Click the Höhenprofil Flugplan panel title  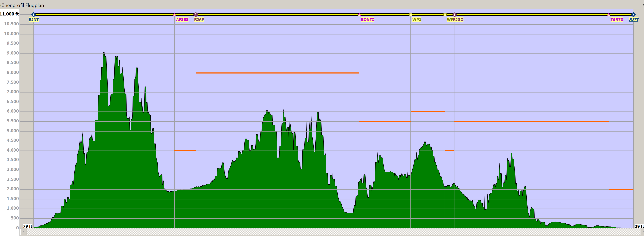click(22, 5)
